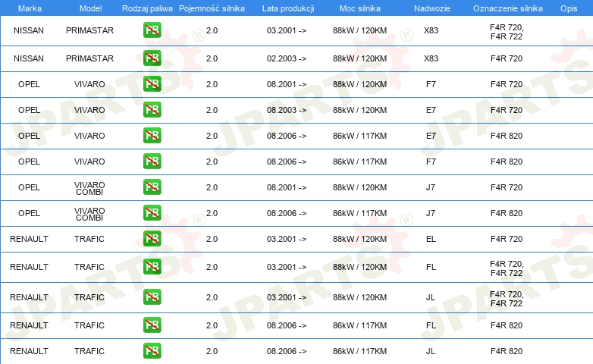Click the Rodzaj paliwa column header

147,8
